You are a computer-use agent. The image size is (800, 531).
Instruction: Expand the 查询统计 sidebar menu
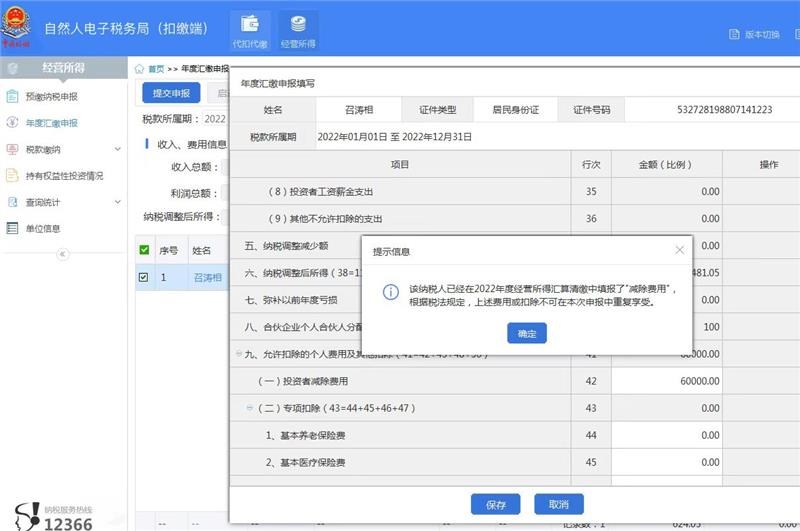pyautogui.click(x=117, y=202)
